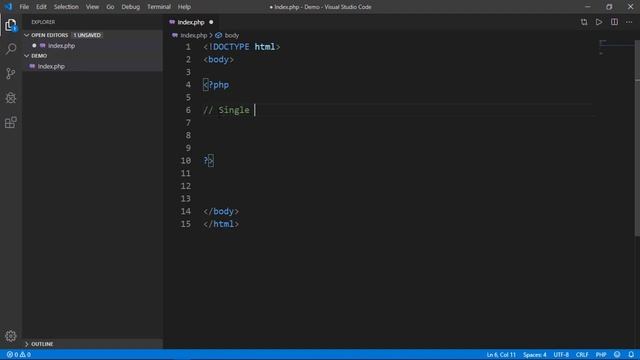Open More Actions ellipsis in editor toolbar
The height and width of the screenshot is (360, 640).
coord(629,22)
